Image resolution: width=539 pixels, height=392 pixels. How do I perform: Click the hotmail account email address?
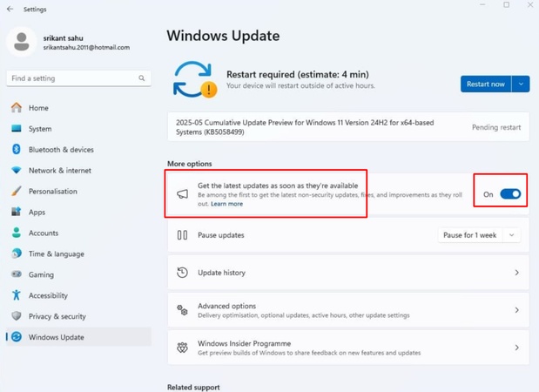point(86,47)
